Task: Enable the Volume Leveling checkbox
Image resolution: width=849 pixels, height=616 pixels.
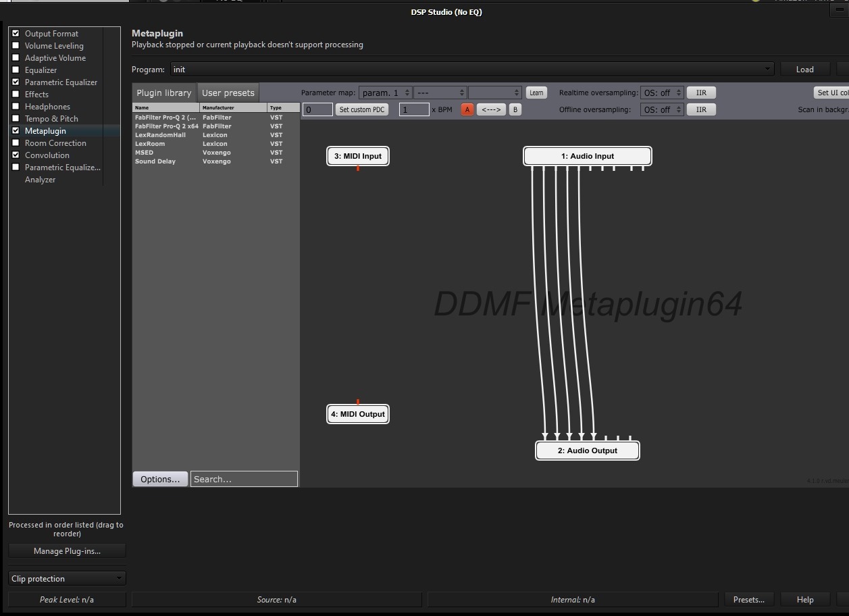Action: [16, 45]
